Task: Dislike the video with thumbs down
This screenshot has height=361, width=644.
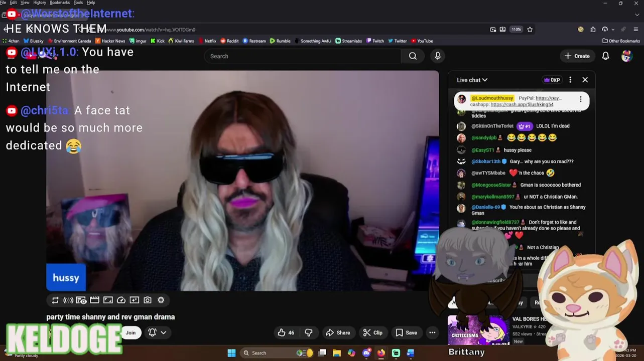Action: [309, 332]
